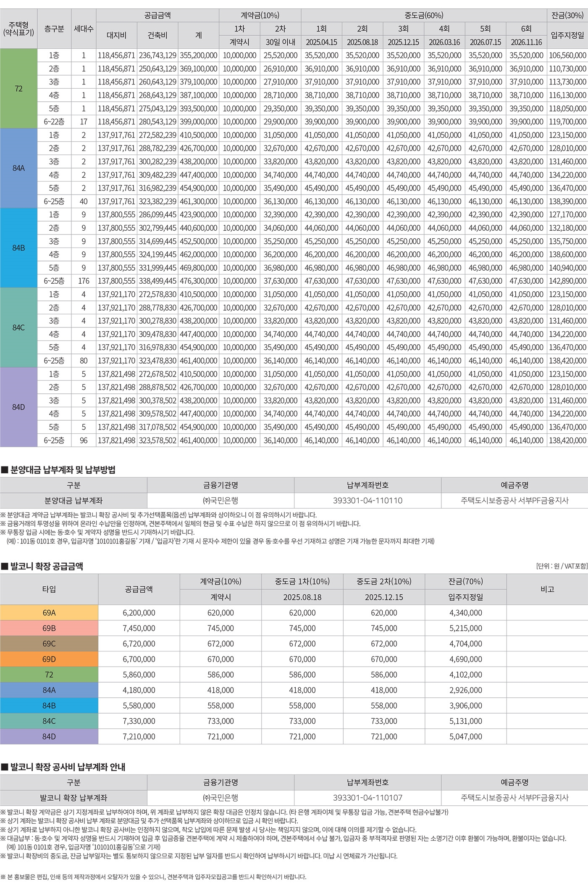Click account number 393301-04-110107
588x886 pixels.
(x=367, y=797)
